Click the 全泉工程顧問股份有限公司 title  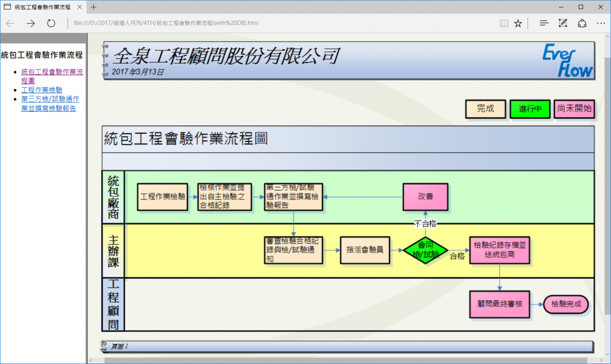pos(226,56)
